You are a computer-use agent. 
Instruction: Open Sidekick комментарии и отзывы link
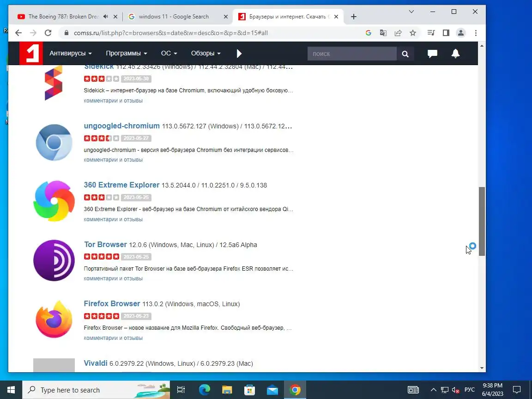coord(113,100)
